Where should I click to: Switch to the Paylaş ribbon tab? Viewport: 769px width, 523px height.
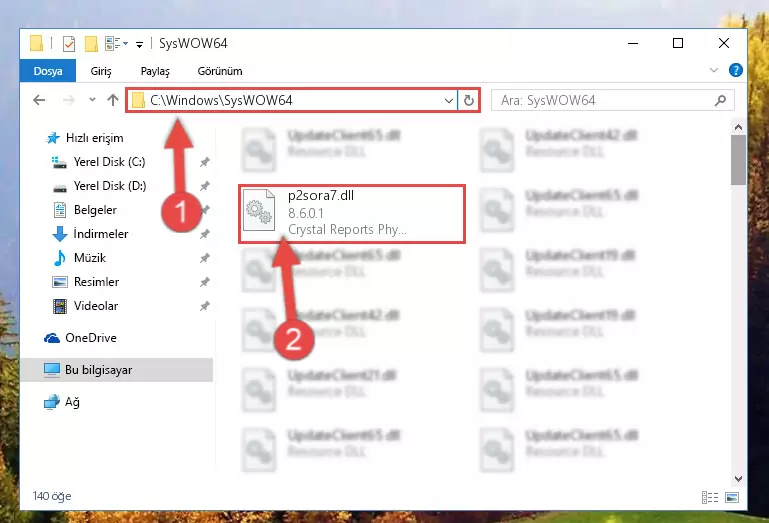pyautogui.click(x=155, y=71)
